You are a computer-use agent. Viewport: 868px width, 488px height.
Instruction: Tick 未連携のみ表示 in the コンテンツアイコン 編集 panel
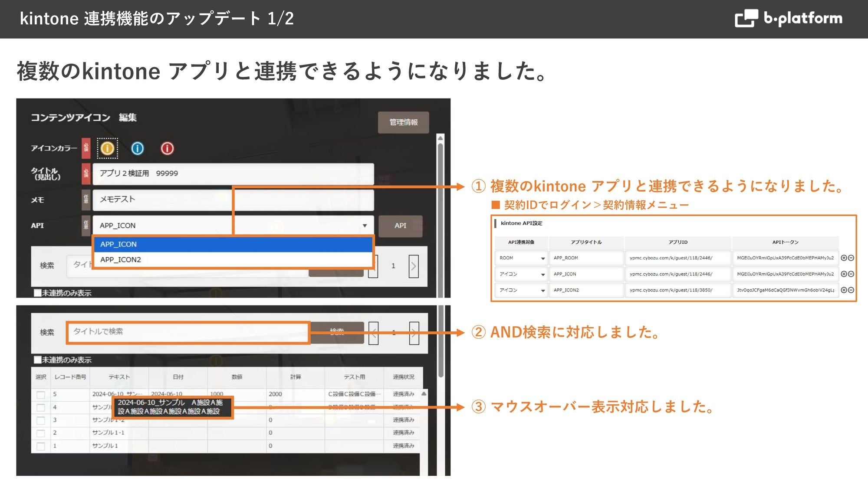pos(38,293)
